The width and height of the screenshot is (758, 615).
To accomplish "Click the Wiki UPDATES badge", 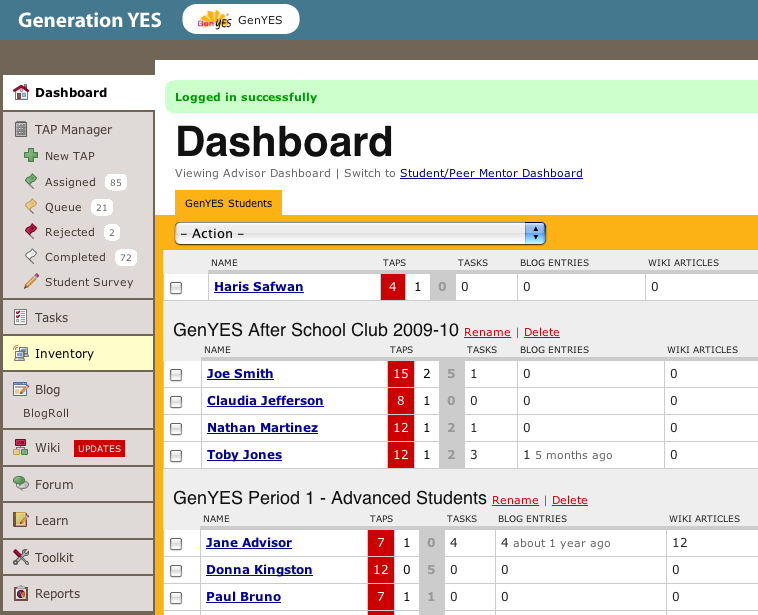I will point(100,449).
